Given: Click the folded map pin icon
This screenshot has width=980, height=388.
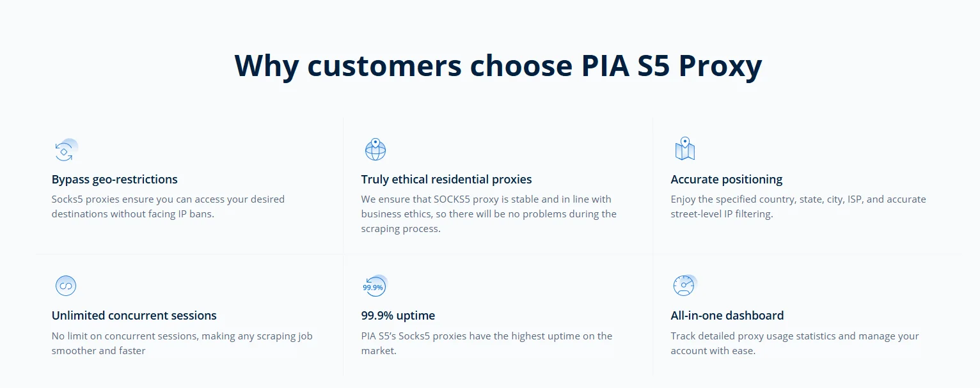Looking at the screenshot, I should pos(684,149).
